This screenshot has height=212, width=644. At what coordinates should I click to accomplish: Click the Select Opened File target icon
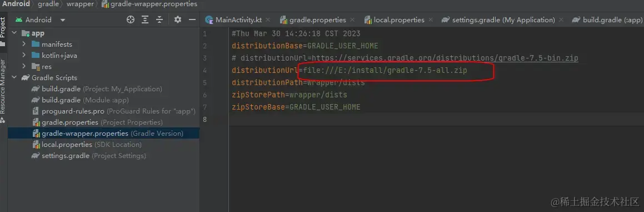pyautogui.click(x=131, y=19)
